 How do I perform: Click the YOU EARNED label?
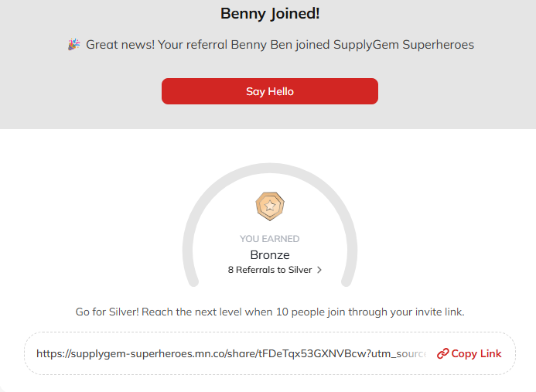coord(270,239)
